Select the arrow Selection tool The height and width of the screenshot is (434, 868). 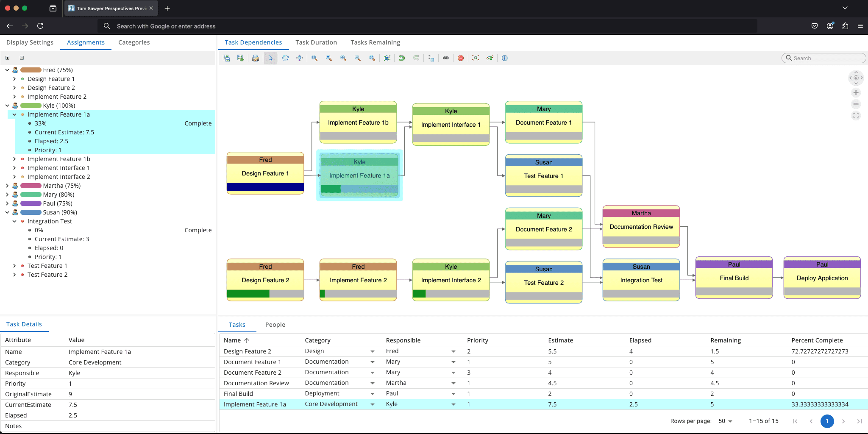point(270,58)
